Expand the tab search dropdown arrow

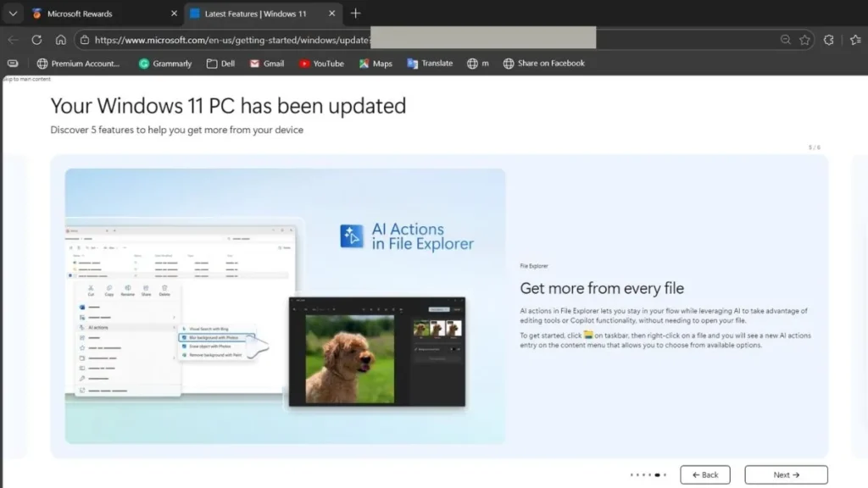(13, 13)
